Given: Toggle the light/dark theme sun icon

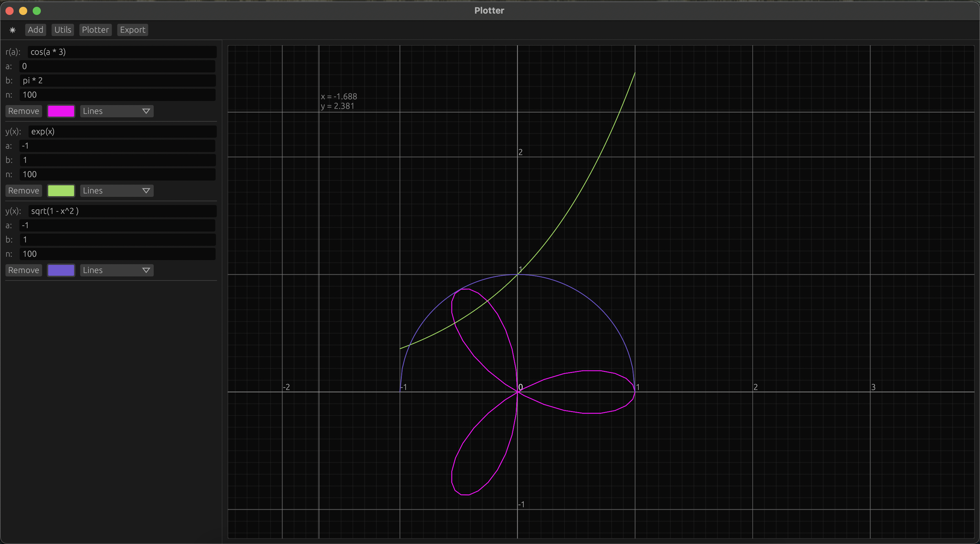Looking at the screenshot, I should [13, 30].
